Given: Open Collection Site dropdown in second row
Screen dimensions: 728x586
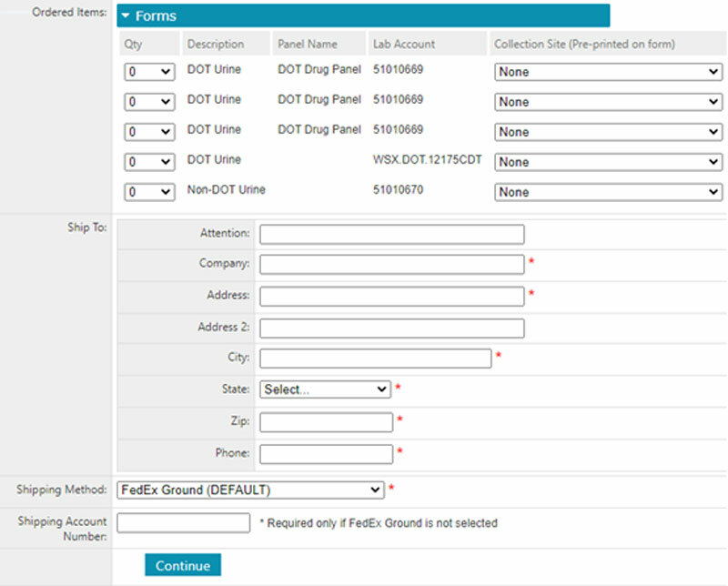Looking at the screenshot, I should click(608, 102).
